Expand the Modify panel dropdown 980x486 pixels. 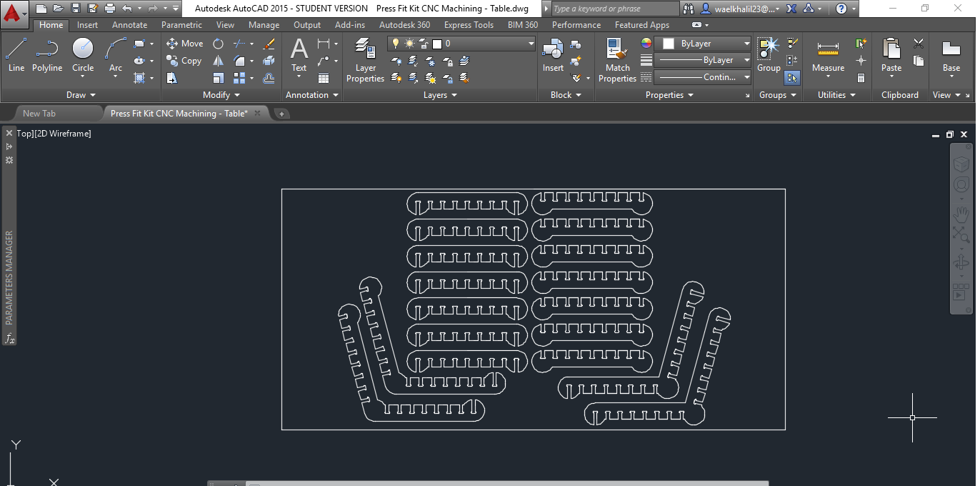coord(221,95)
